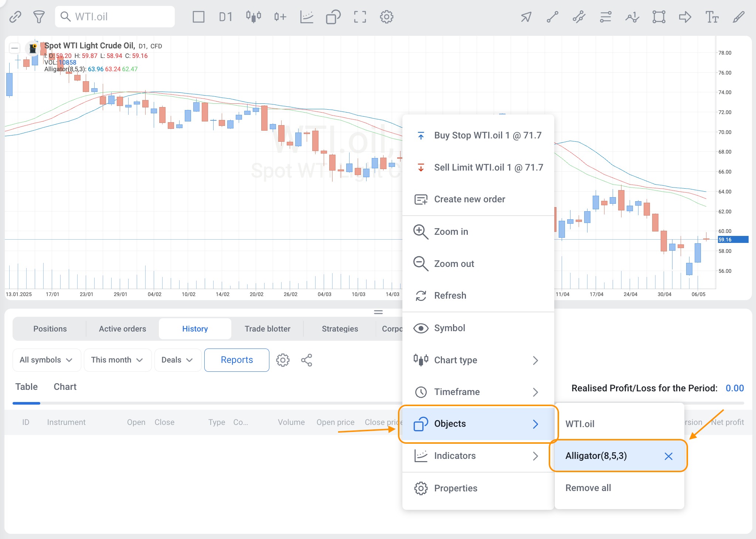Select the trend line drawing tool
The width and height of the screenshot is (756, 539).
[x=552, y=17]
